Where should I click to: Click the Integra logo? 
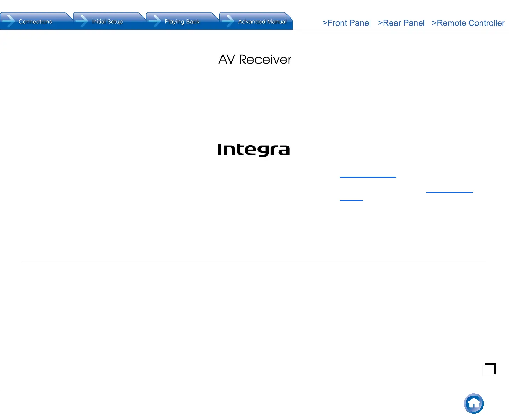(x=254, y=150)
